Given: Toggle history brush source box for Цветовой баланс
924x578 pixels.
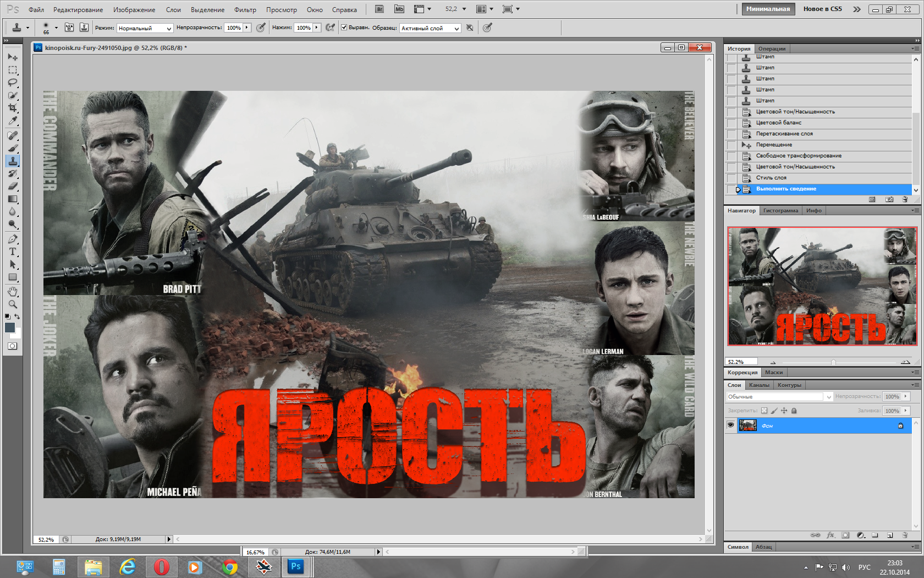Looking at the screenshot, I should pos(731,123).
